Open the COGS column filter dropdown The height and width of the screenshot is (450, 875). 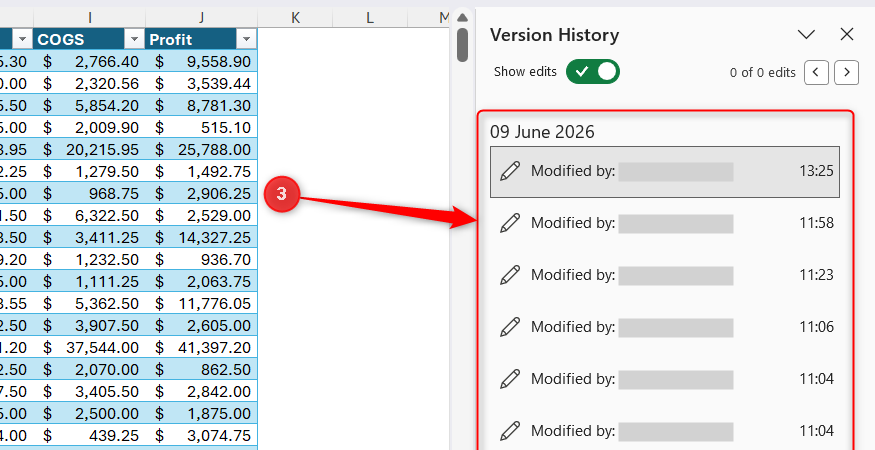point(134,39)
